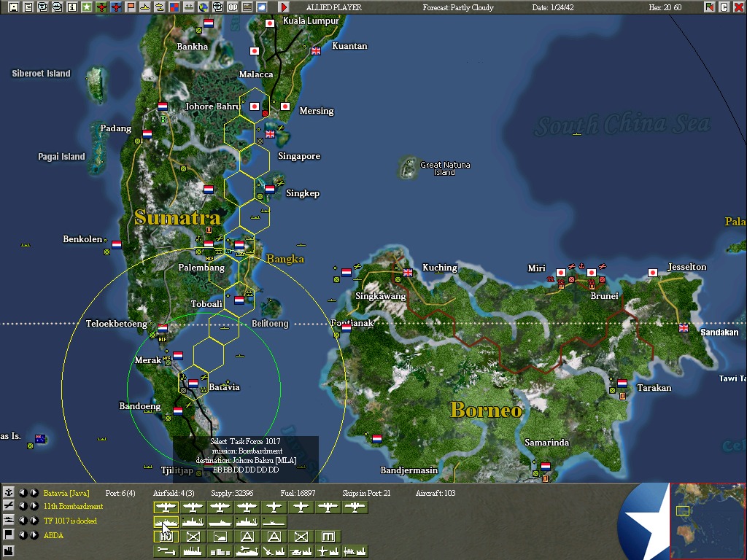This screenshot has width=747, height=560.
Task: Click the globe toolbar icon
Action: coord(204,7)
